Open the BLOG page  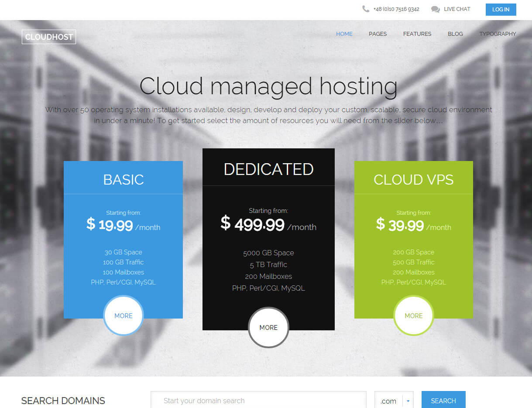pos(455,34)
